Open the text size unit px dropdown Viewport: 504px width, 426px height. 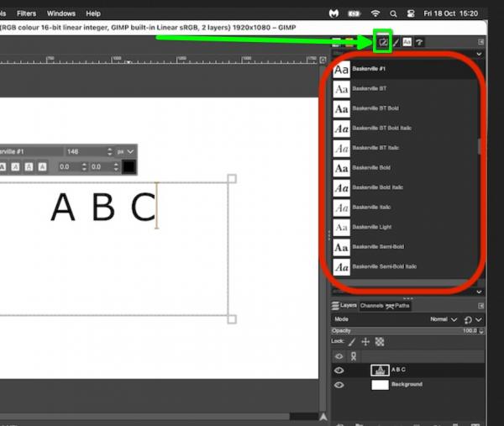pos(125,151)
